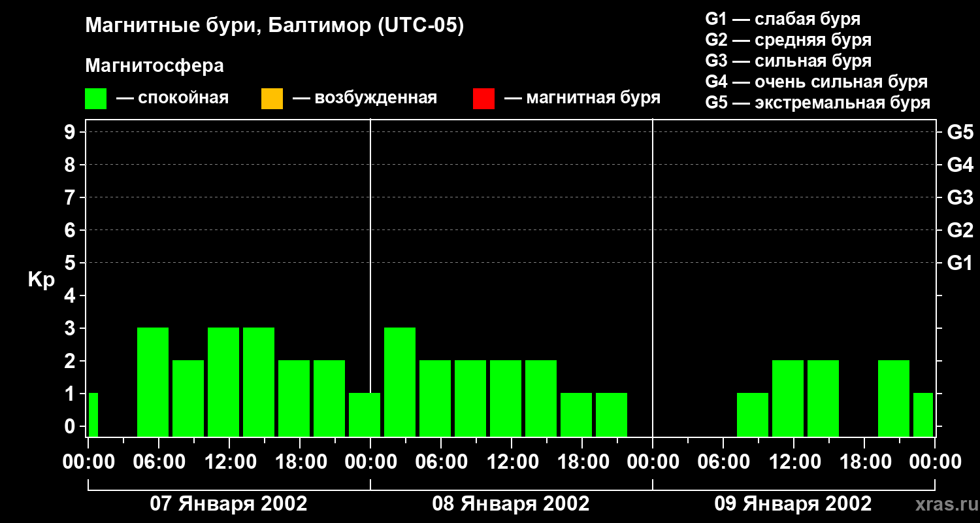Select the only Kp 3 bar on 08 Января
980x523 pixels.
pos(400,382)
